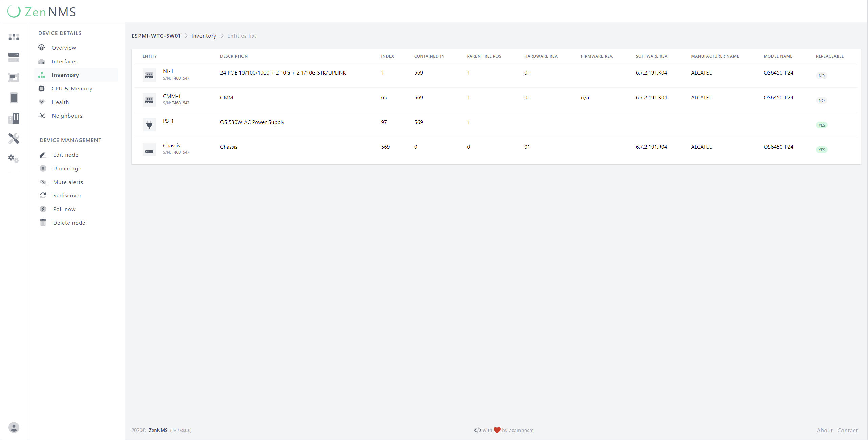The height and width of the screenshot is (440, 868).
Task: Open the servers/devices icon in left rail
Action: coord(14,57)
